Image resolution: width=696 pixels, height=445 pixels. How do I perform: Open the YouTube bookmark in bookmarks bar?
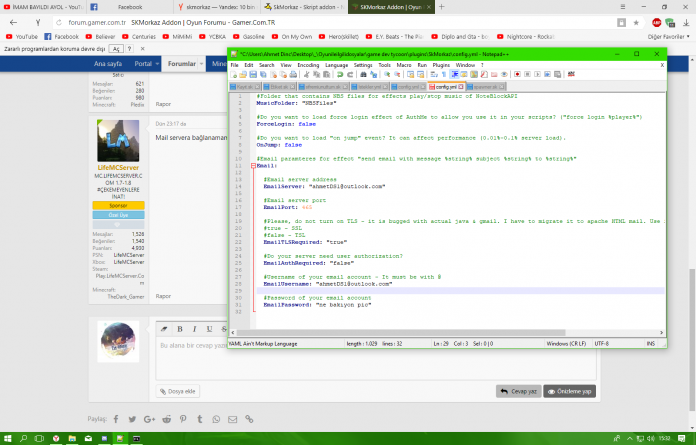click(x=21, y=36)
